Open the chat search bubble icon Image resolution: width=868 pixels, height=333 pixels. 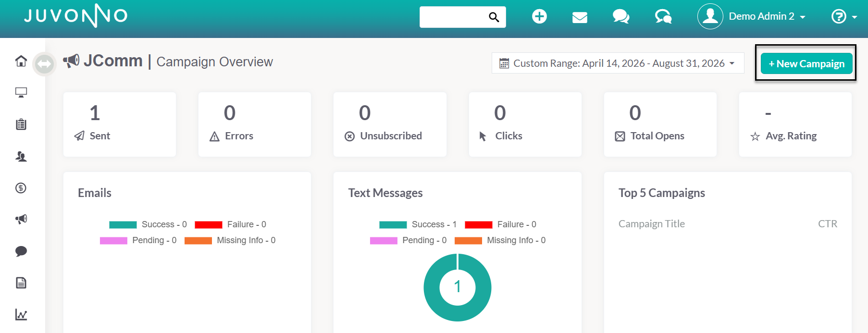663,17
